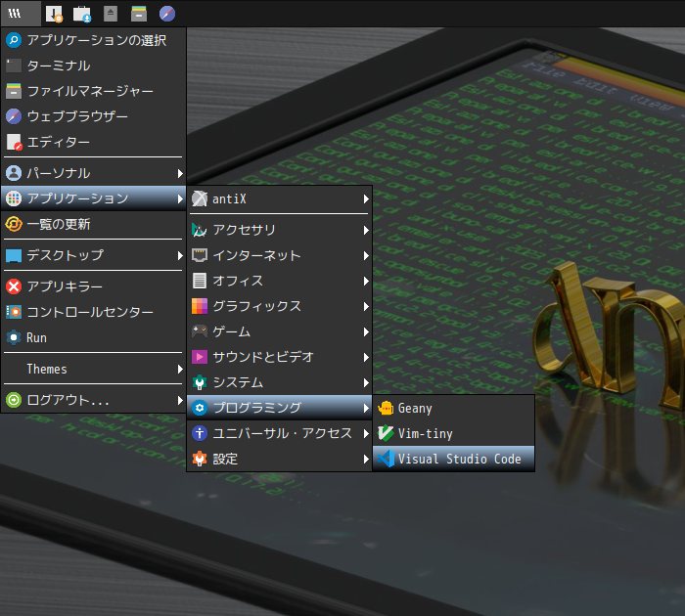
Task: Click the orange settings icon beside 設定
Action: 200,459
